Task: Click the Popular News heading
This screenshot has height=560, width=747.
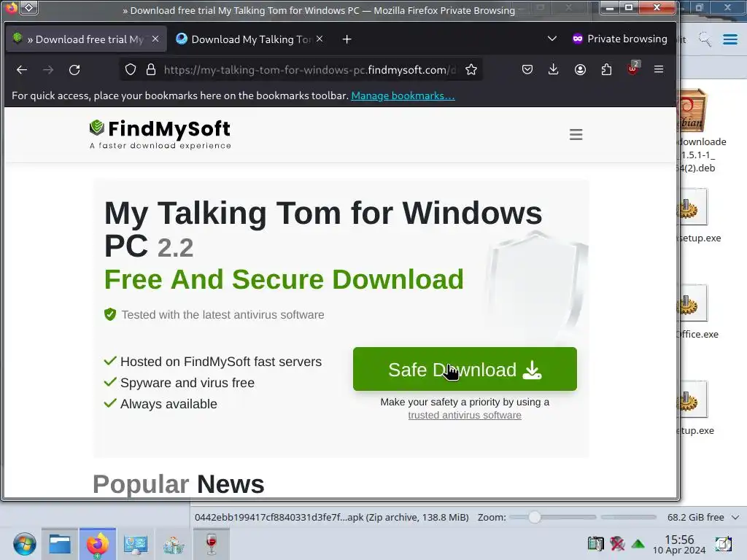Action: [x=178, y=484]
